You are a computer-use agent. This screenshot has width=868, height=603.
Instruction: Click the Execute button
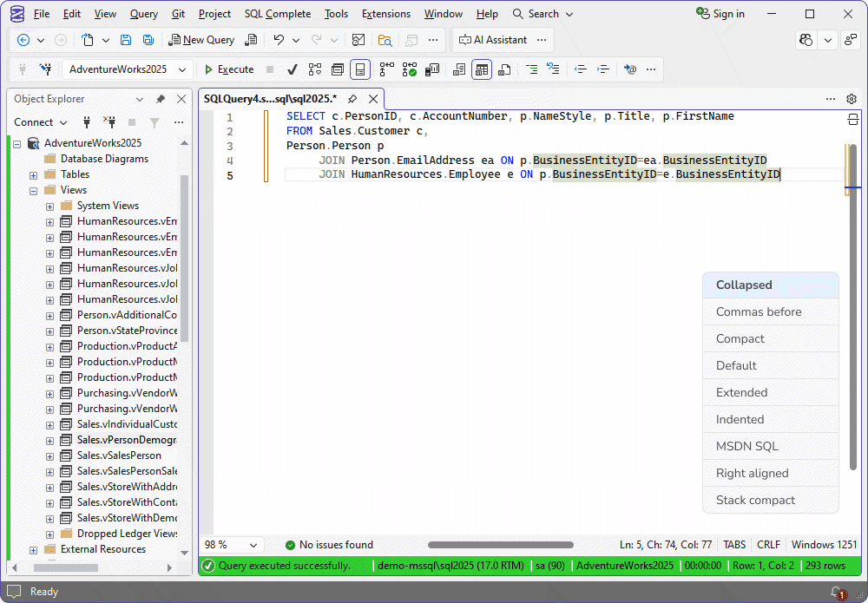coord(228,69)
